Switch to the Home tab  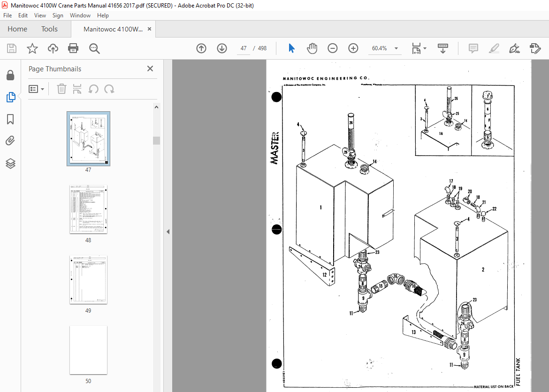[17, 29]
